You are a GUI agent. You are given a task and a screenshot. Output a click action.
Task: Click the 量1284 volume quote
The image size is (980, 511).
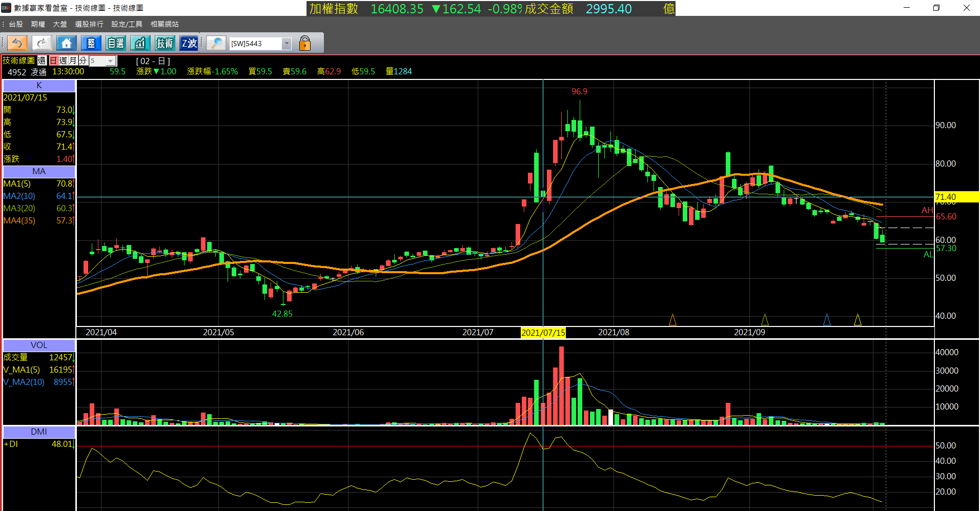(x=399, y=71)
